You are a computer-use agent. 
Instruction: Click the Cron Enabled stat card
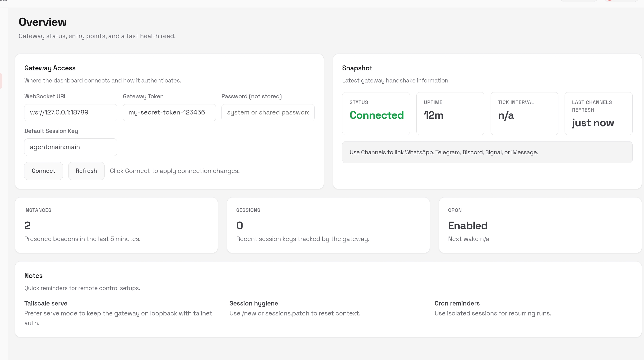(540, 225)
